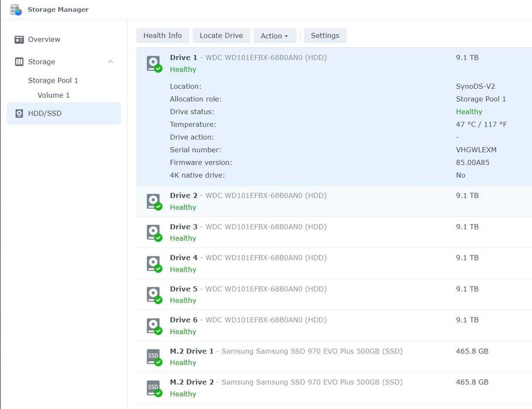Click the M.2 Drive 1 SSD icon
The width and height of the screenshot is (532, 409).
(x=153, y=356)
